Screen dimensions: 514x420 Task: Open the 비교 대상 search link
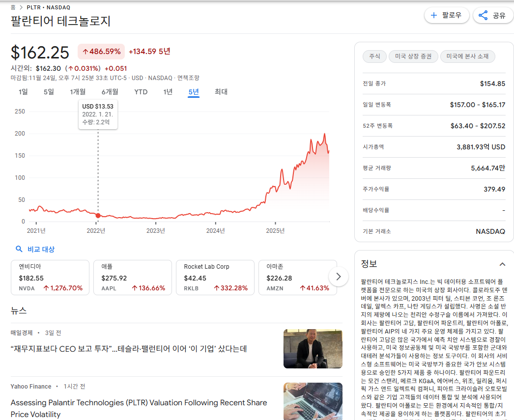click(x=41, y=250)
